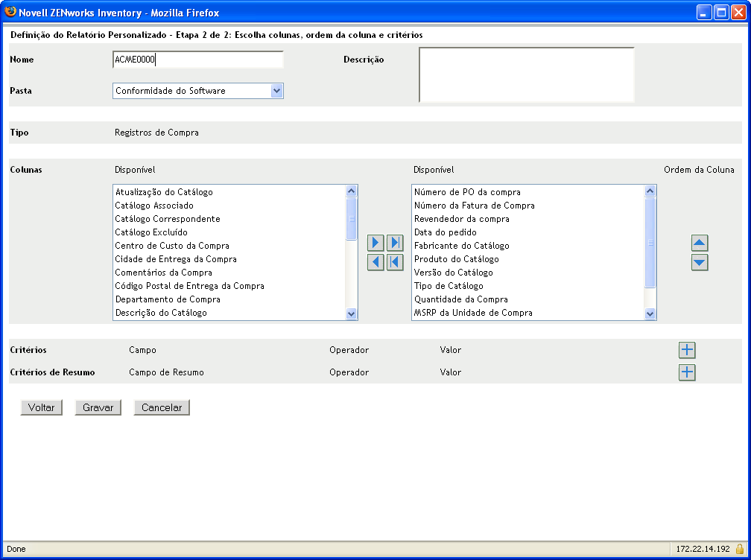This screenshot has width=751, height=560.
Task: Move selected column to the right list
Action: tap(375, 243)
